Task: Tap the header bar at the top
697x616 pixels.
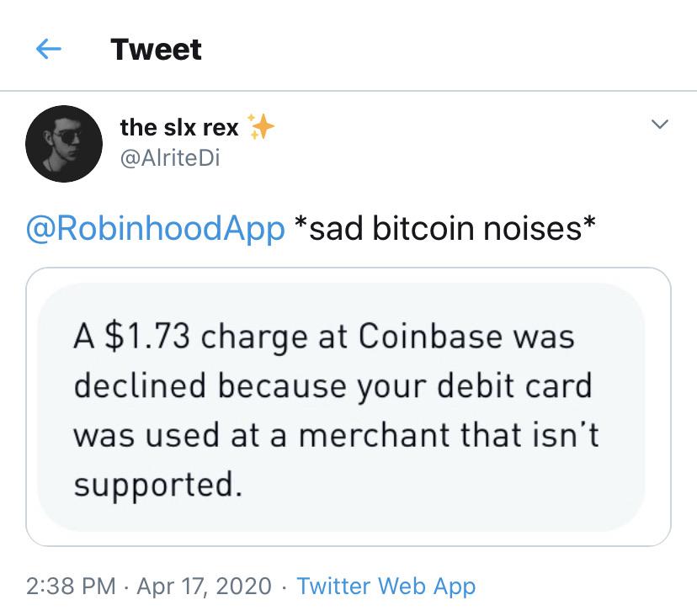Action: point(348,49)
